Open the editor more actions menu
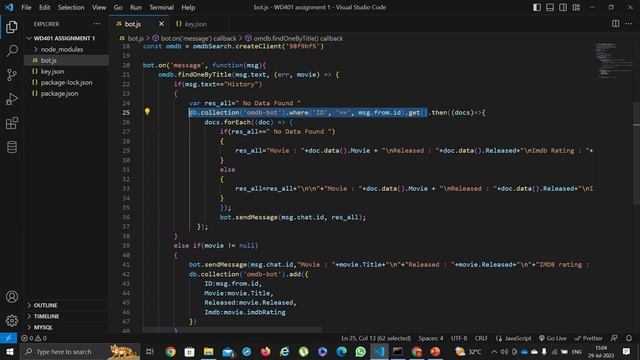Screen dimensions: 640x360 pos(629,24)
